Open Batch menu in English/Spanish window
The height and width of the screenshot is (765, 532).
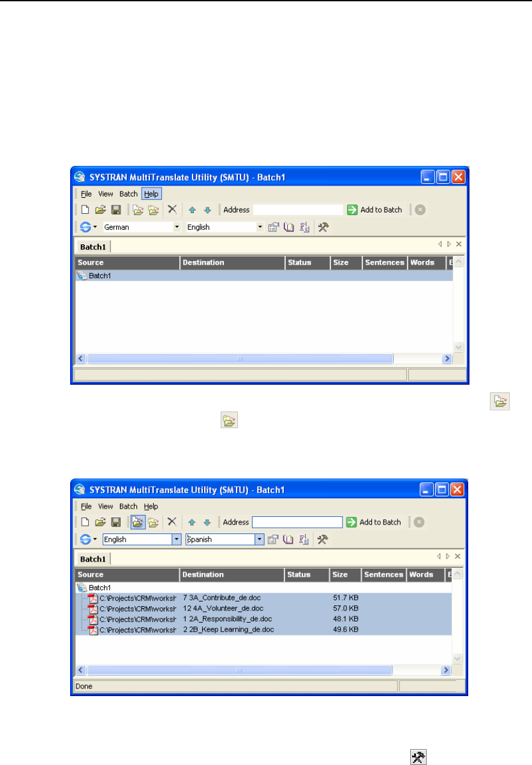[x=128, y=507]
